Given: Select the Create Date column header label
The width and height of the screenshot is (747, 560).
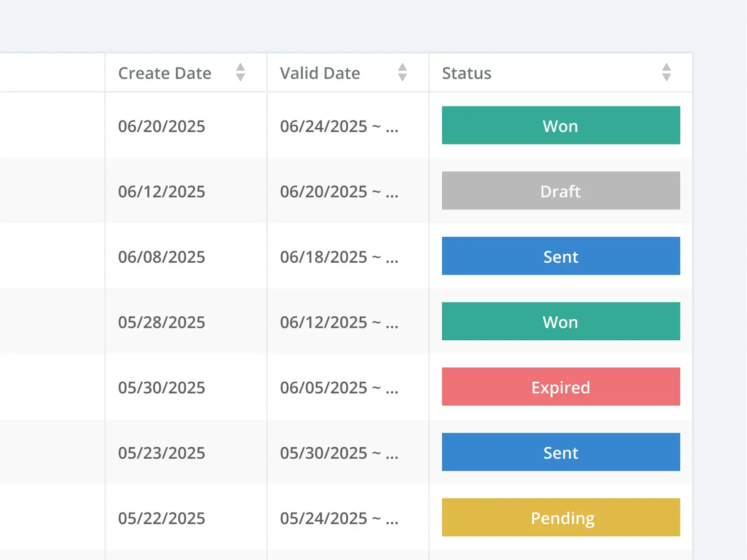Looking at the screenshot, I should (x=165, y=73).
